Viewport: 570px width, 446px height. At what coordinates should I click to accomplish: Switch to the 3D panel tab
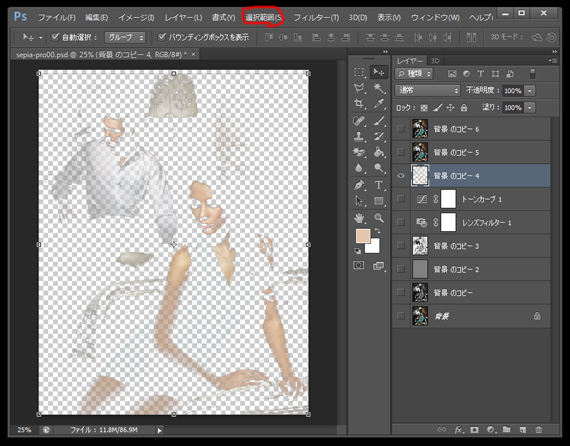point(435,61)
